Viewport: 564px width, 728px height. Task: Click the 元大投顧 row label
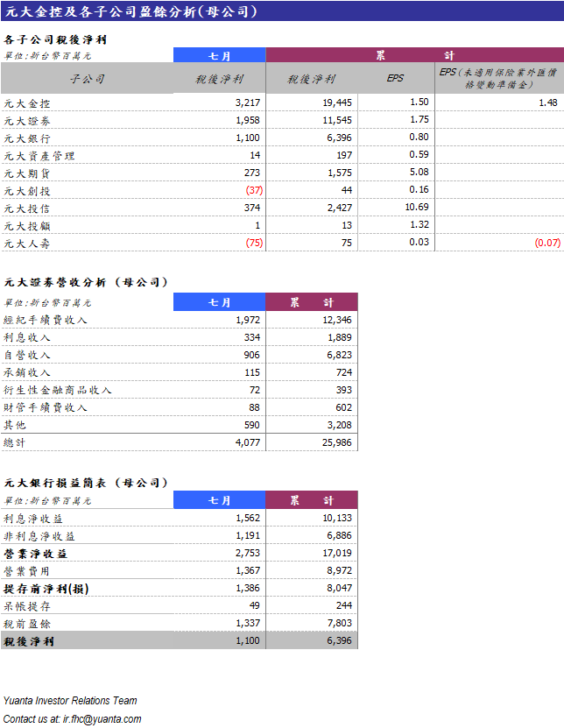27,226
